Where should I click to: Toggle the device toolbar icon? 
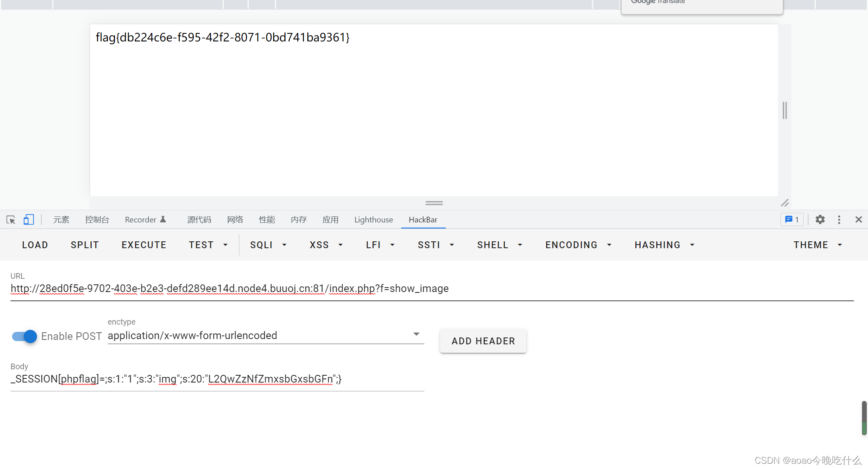tap(29, 220)
